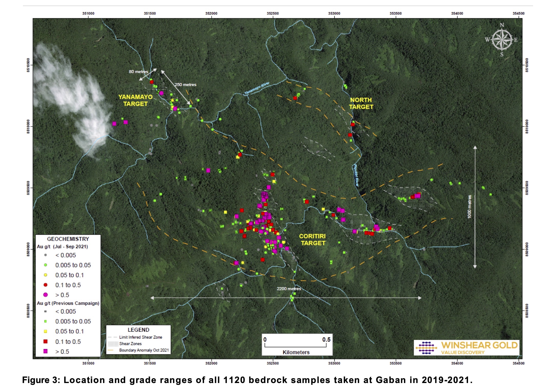Screen dimensions: 538x392
Task: Click the Kilometers scale bar
Action: 296,346
